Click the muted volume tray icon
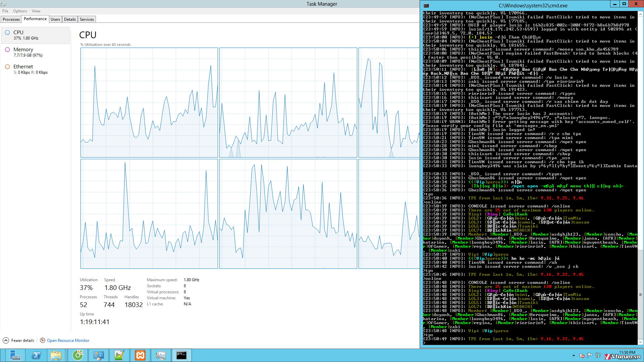 [x=582, y=355]
